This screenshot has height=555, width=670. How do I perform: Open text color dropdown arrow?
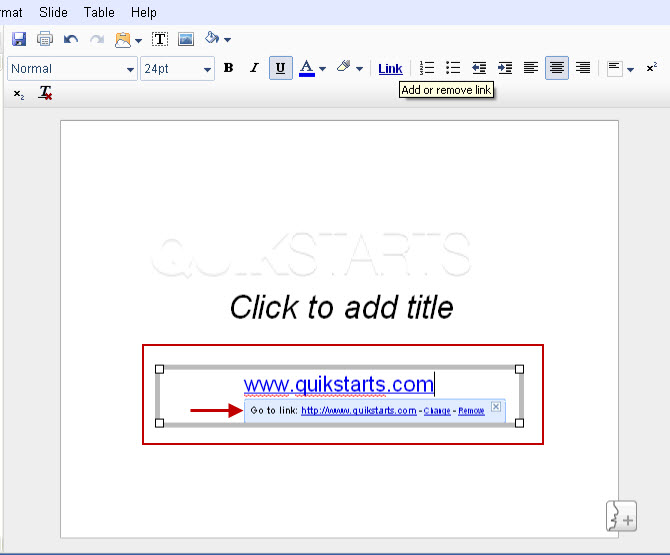pyautogui.click(x=323, y=69)
